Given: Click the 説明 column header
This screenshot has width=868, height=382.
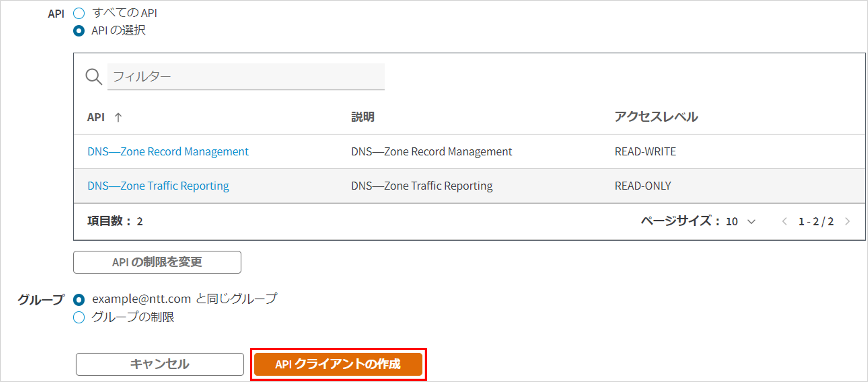Looking at the screenshot, I should click(363, 117).
